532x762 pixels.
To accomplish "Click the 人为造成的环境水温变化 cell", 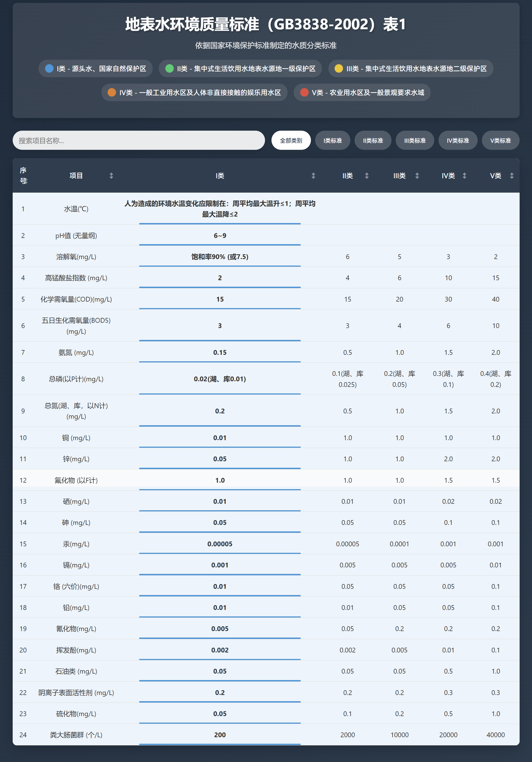I will (220, 209).
